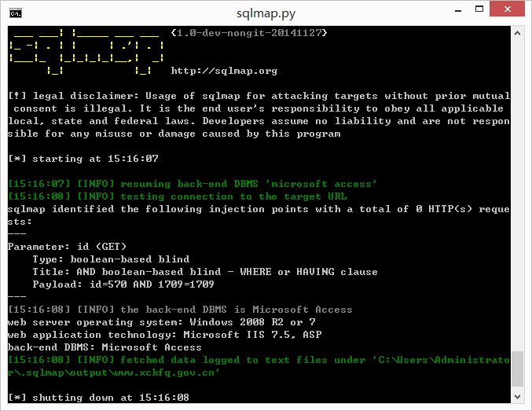
Task: Click 'resuming back-end DBMS' info line
Action: pyautogui.click(x=193, y=184)
